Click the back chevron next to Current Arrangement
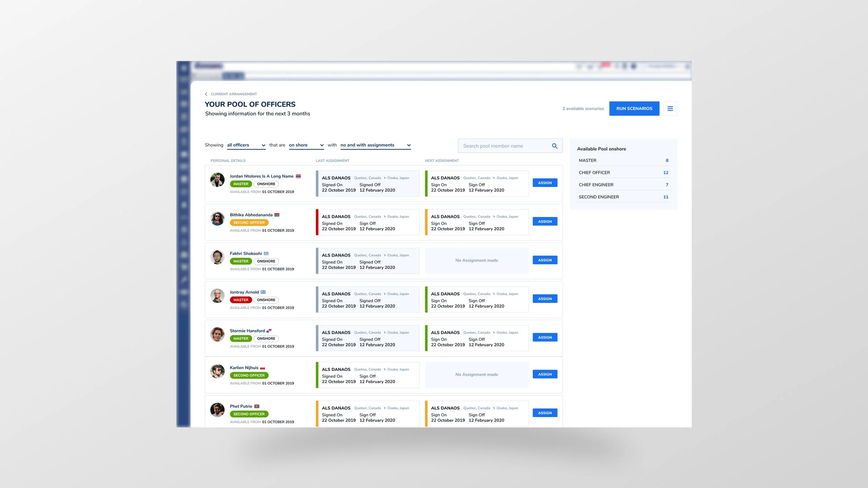Screen dimensions: 868x488 [x=206, y=94]
